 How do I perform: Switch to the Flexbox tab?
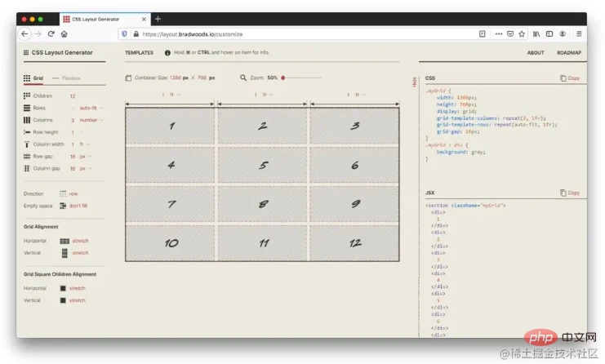coord(66,78)
